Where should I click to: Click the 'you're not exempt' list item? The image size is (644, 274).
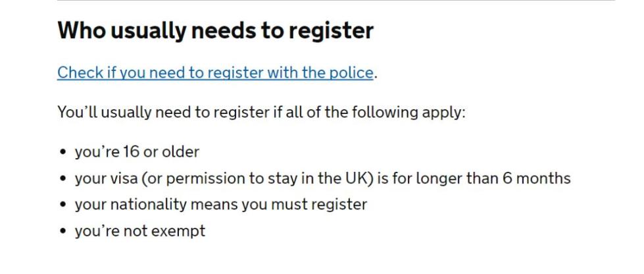click(x=139, y=231)
